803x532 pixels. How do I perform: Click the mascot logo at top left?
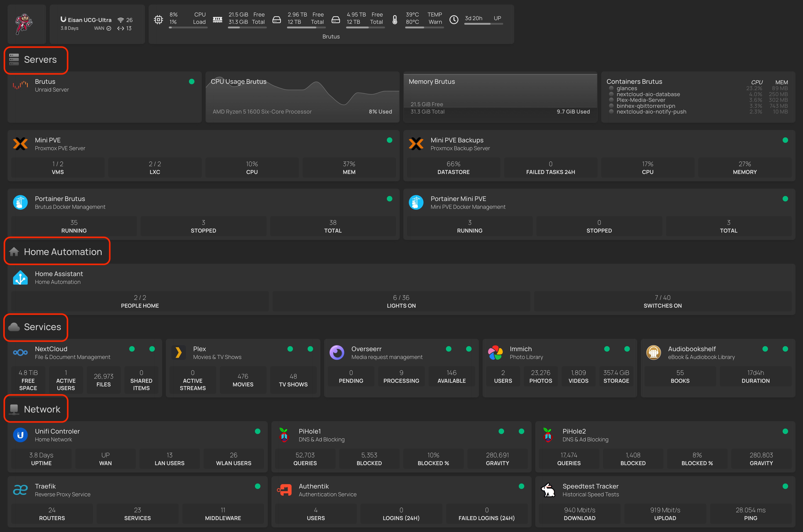(x=24, y=24)
